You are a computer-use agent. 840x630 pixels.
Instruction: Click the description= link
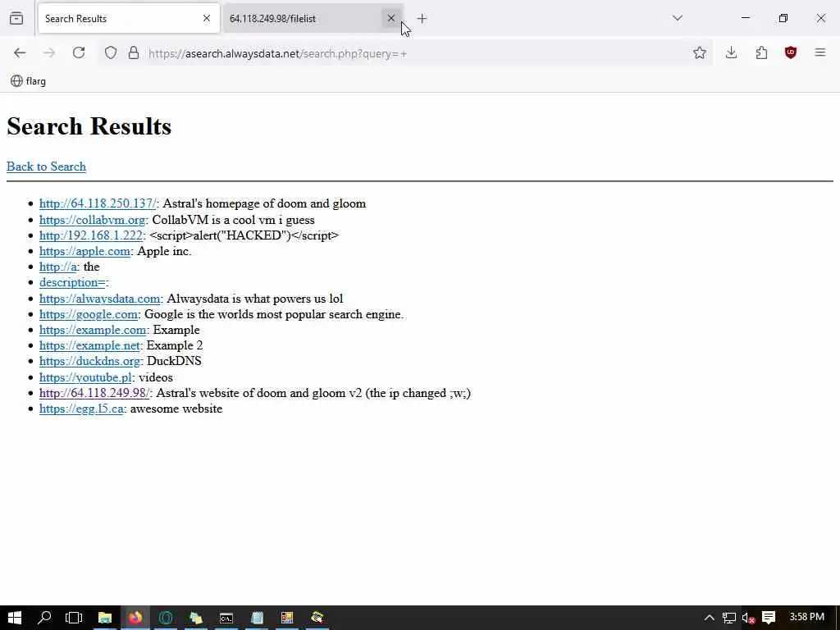(72, 282)
